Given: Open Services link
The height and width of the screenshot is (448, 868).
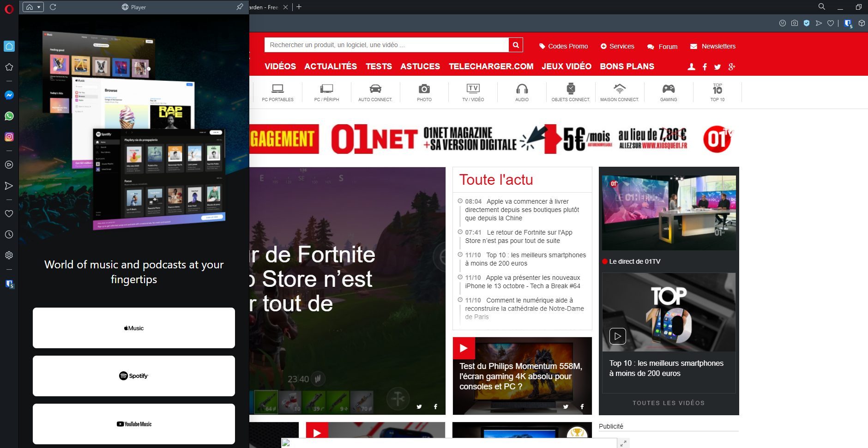Looking at the screenshot, I should click(x=617, y=46).
